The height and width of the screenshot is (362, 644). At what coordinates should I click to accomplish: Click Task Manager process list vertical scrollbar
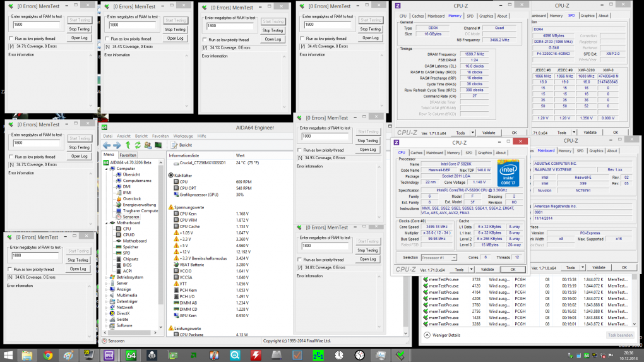(x=635, y=300)
